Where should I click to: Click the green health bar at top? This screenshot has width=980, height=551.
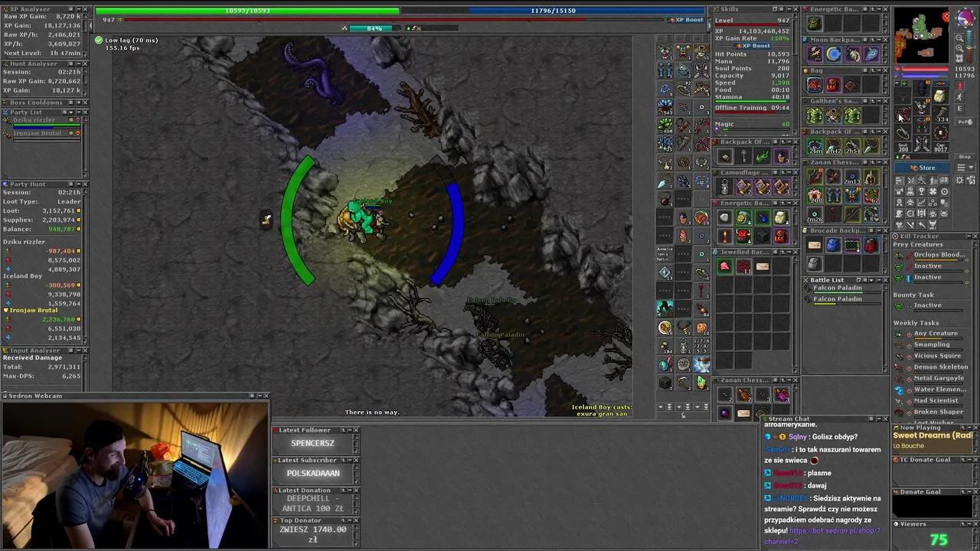247,11
